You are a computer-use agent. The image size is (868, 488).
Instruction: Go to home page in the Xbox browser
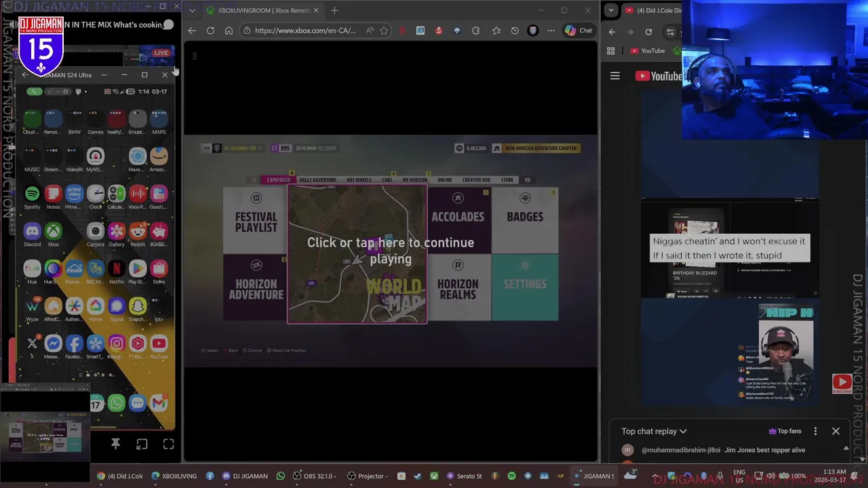tap(229, 30)
